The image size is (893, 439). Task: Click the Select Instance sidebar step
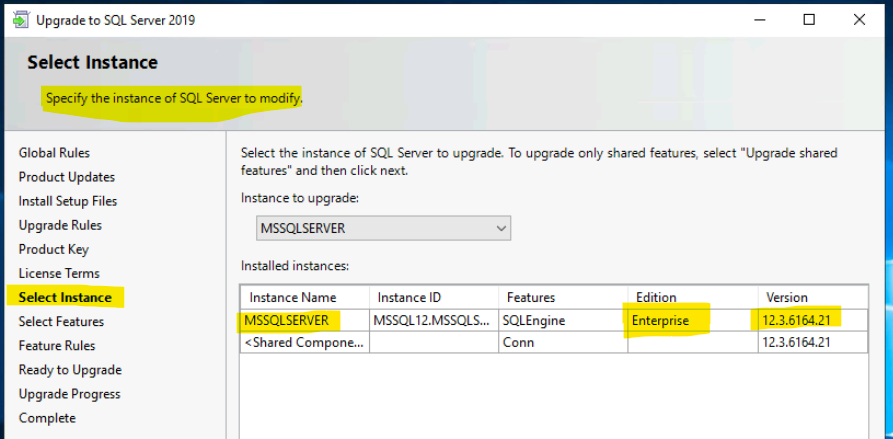65,297
